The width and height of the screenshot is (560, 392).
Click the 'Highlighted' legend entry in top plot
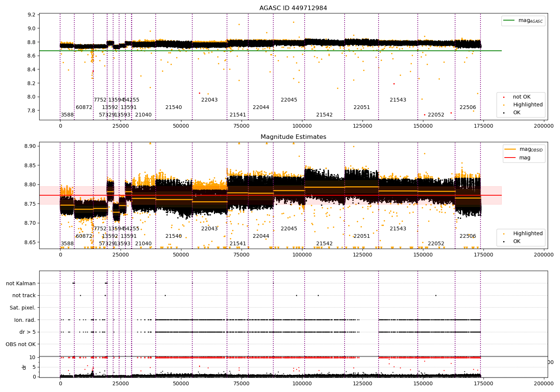[528, 105]
